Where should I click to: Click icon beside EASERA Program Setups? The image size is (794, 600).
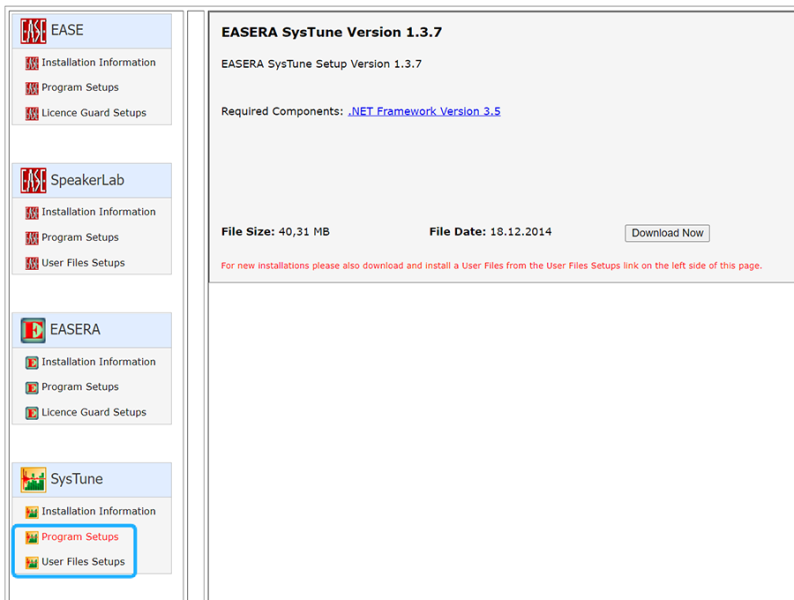click(x=32, y=388)
